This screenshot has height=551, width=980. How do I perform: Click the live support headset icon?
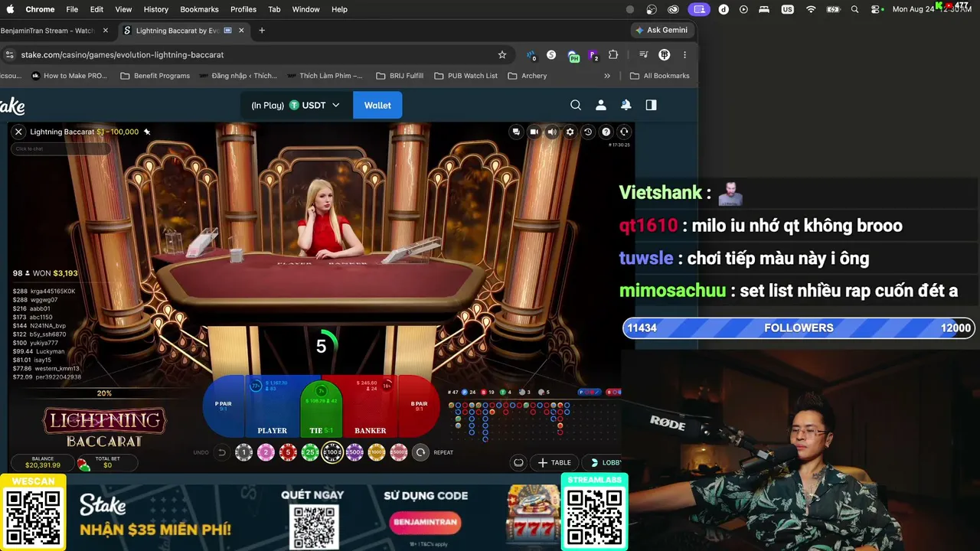(624, 132)
